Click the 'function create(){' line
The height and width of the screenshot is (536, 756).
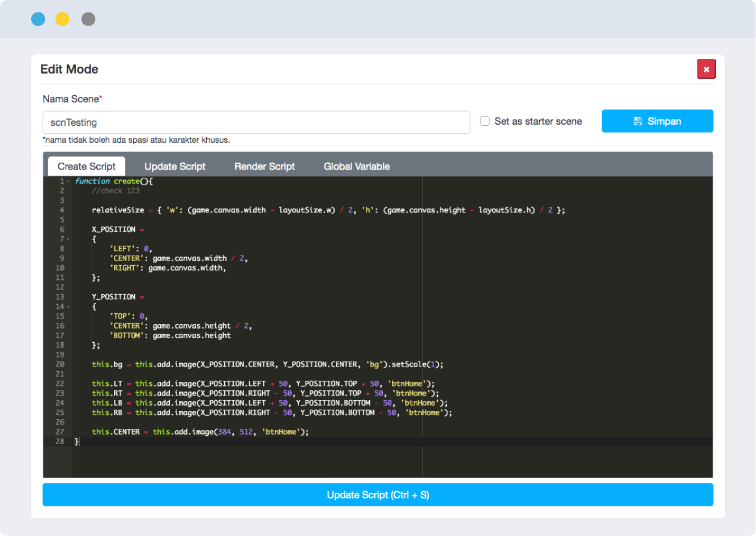[114, 181]
